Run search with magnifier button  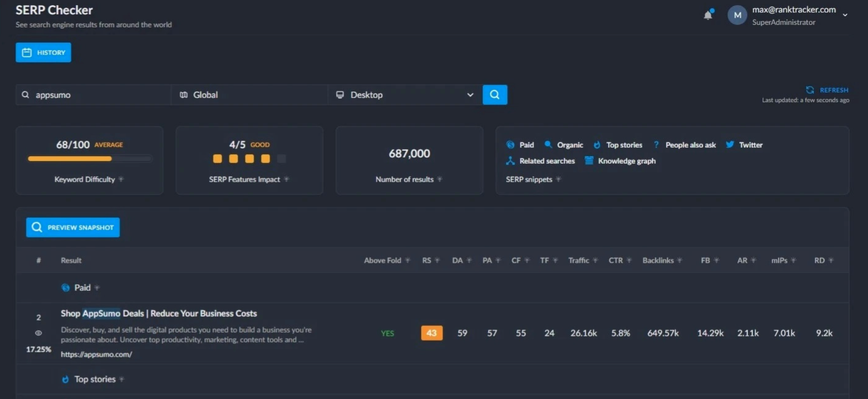495,95
